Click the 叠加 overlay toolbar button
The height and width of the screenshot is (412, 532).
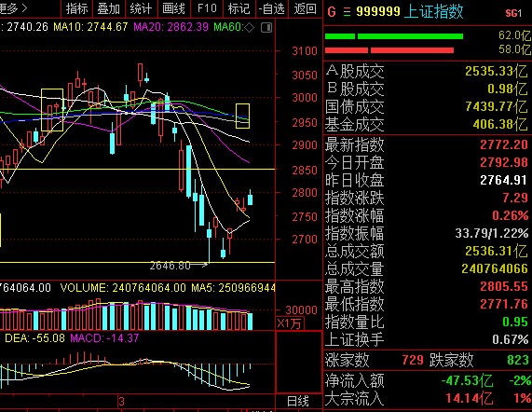[109, 8]
